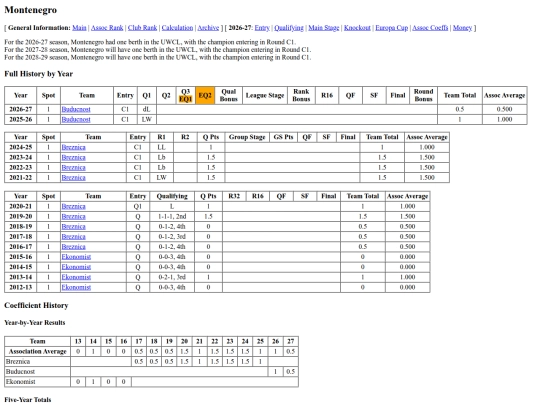Open Breznica team link for 2022-23
The width and height of the screenshot is (540, 405).
[73, 168]
